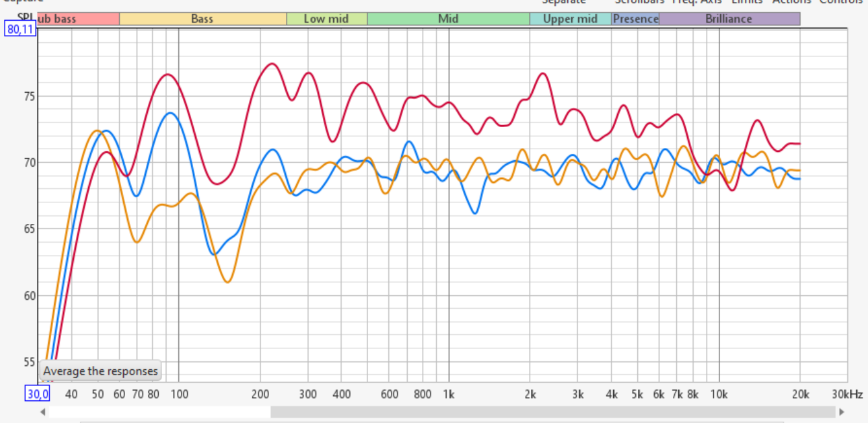
Task: Click the Brilliance band label
Action: 729,19
